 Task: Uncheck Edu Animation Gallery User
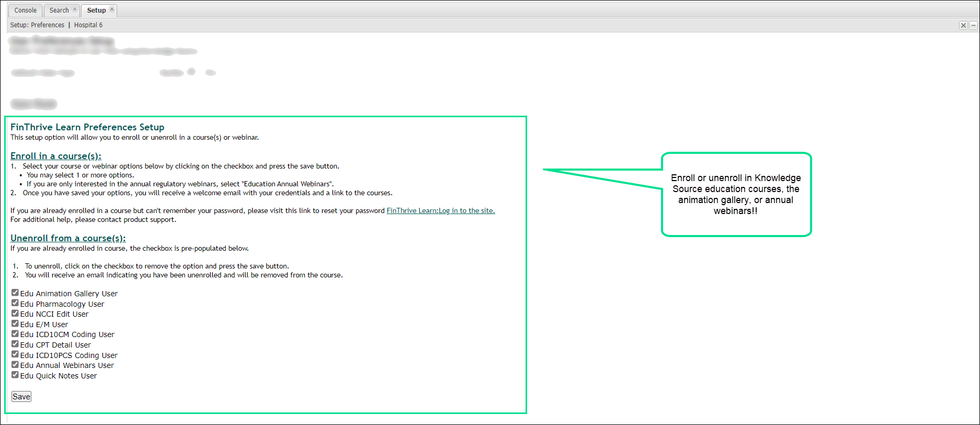point(15,293)
